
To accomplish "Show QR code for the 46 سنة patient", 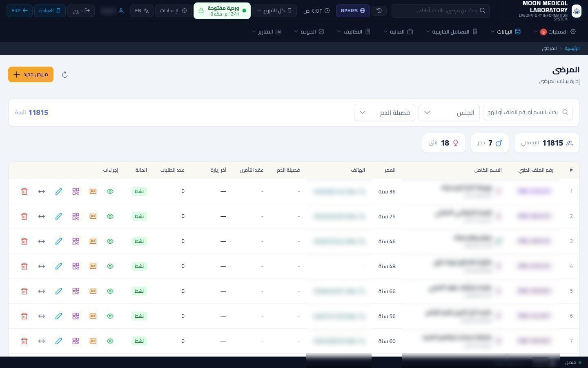I will pos(76,241).
